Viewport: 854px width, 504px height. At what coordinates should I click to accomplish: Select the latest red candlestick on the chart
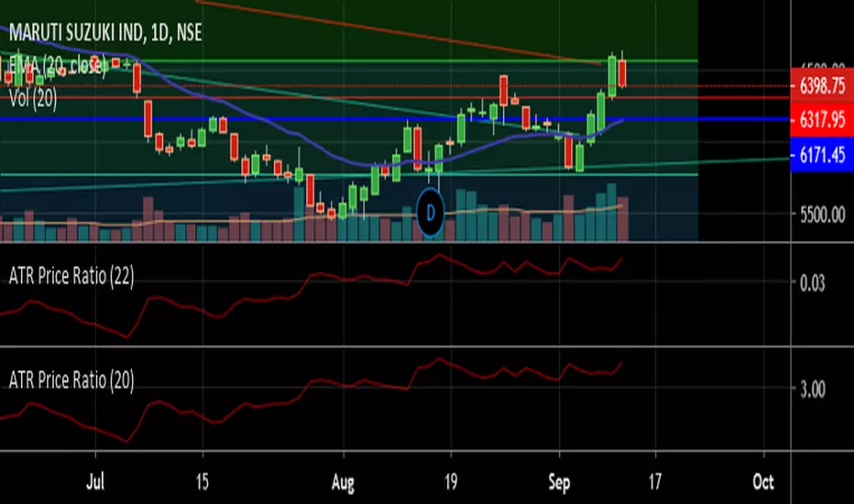click(x=622, y=73)
